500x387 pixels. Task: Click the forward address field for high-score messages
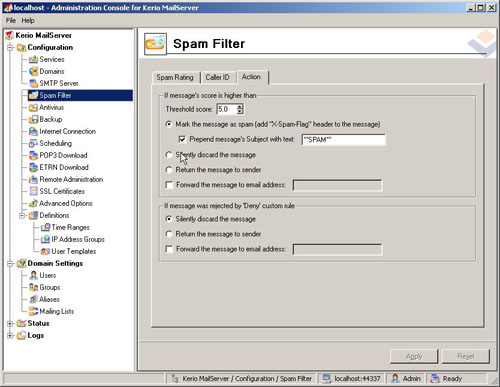point(337,185)
